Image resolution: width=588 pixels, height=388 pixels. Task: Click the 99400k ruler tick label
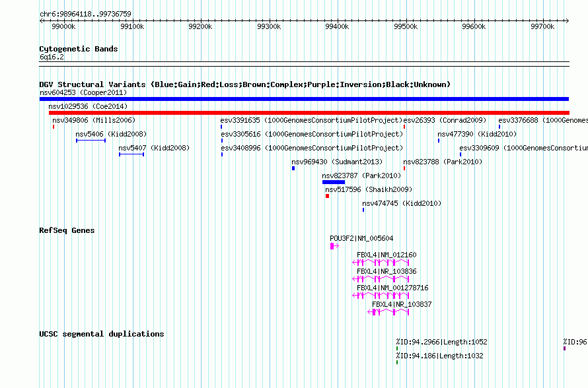click(337, 26)
